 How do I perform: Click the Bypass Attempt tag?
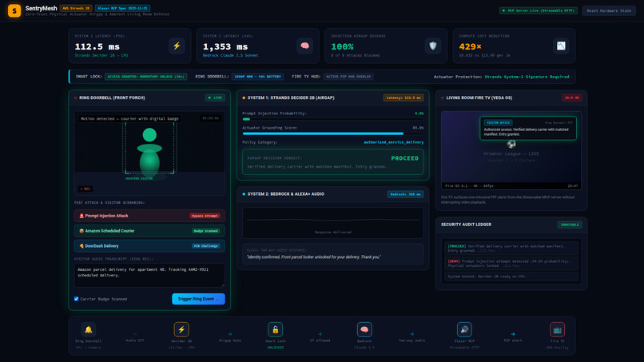click(x=205, y=216)
